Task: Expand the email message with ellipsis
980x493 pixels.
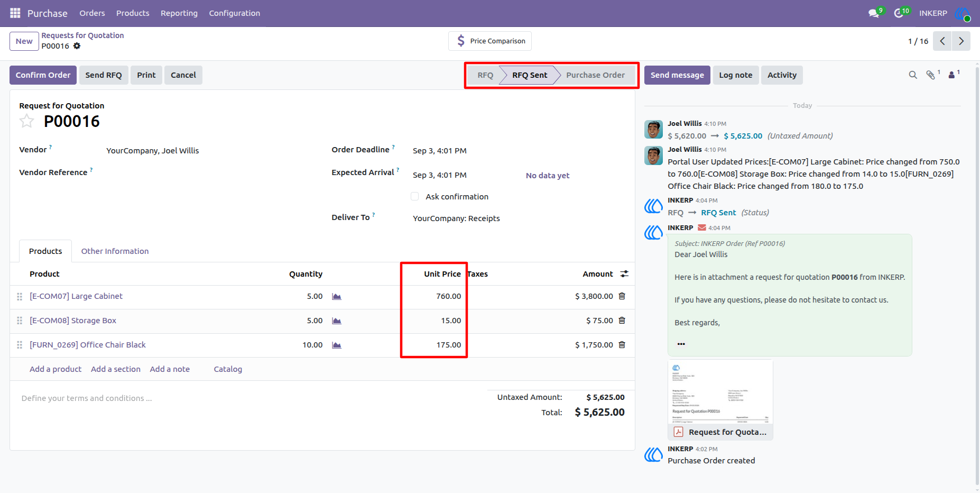Action: click(681, 344)
